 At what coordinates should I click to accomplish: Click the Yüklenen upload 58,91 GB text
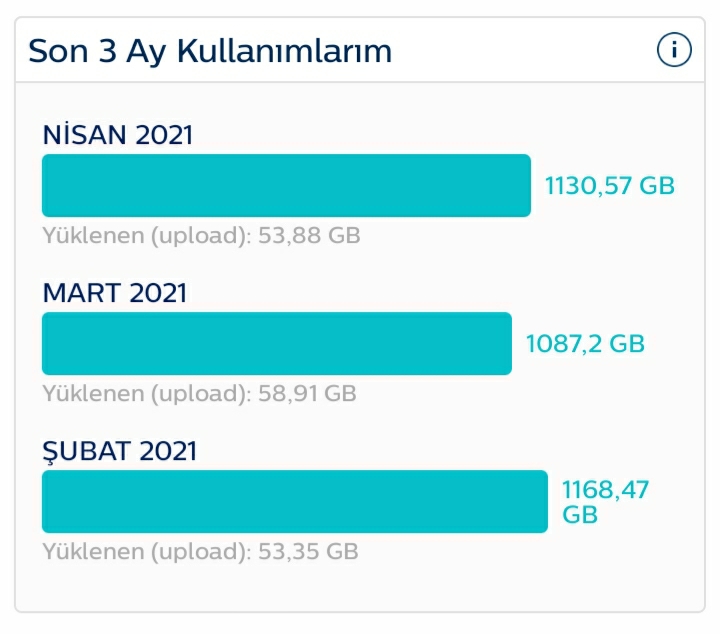point(200,393)
